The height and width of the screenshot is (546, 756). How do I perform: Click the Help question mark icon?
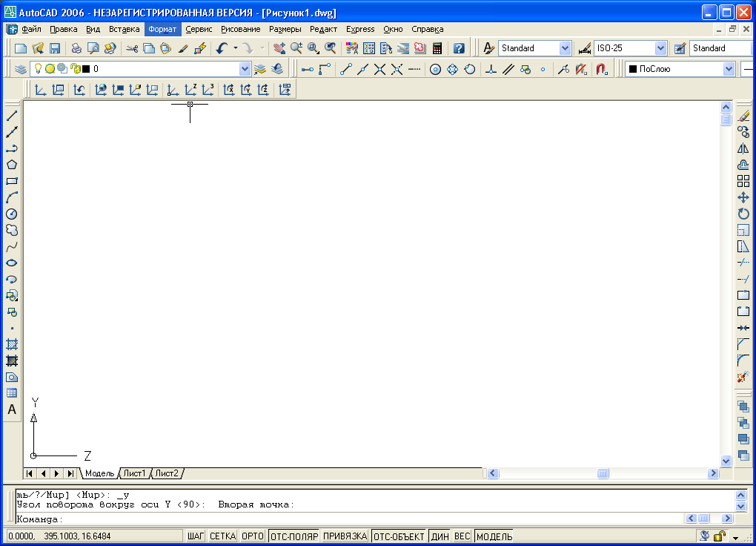tap(459, 48)
